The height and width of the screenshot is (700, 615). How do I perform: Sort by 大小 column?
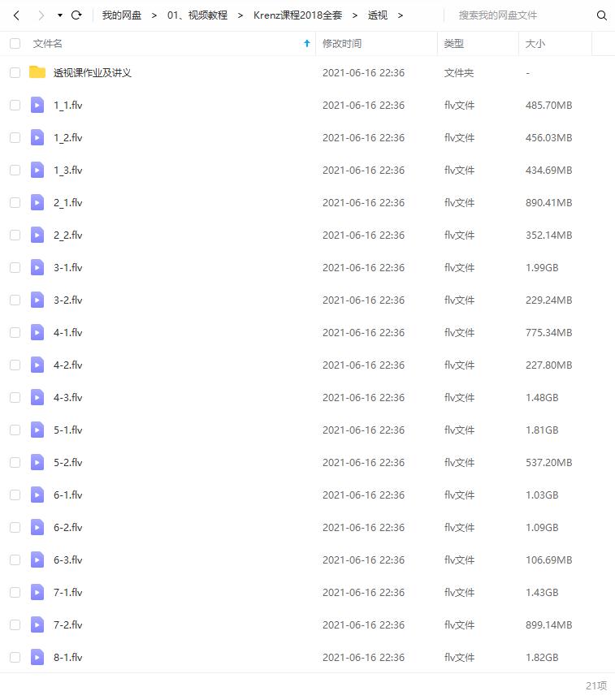pyautogui.click(x=535, y=44)
